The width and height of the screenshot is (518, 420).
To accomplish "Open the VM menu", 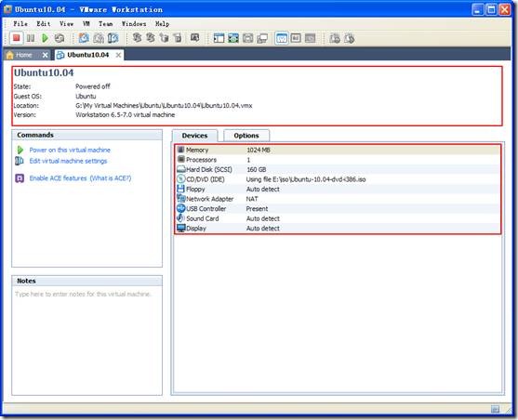I will [x=86, y=24].
